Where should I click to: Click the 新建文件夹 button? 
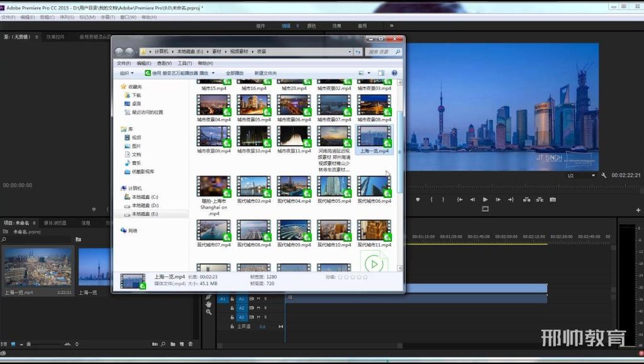(x=265, y=73)
